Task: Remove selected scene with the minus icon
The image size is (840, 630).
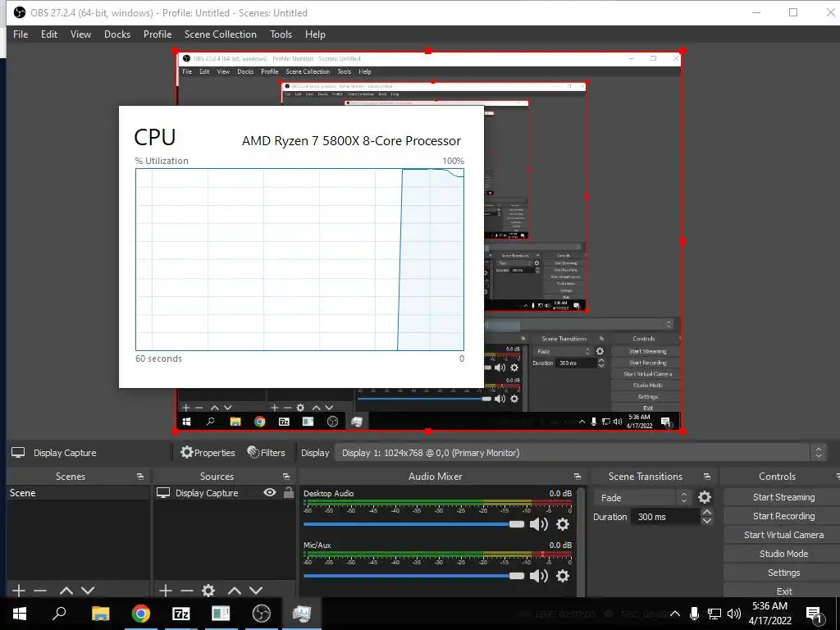Action: pyautogui.click(x=40, y=591)
